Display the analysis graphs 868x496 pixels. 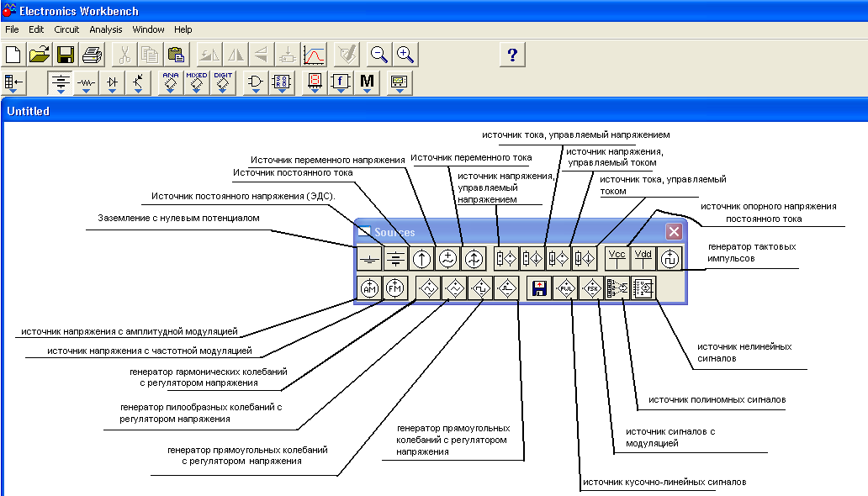pyautogui.click(x=314, y=55)
